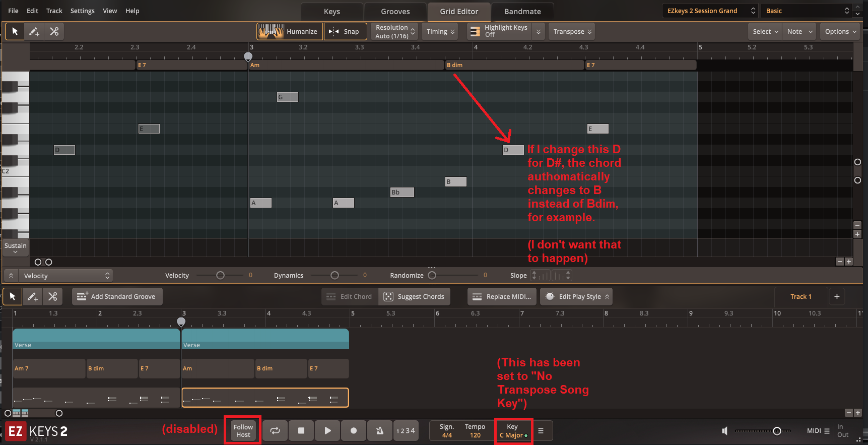Select the pencil draw tool in Grid Editor
This screenshot has height=445, width=868.
[34, 31]
